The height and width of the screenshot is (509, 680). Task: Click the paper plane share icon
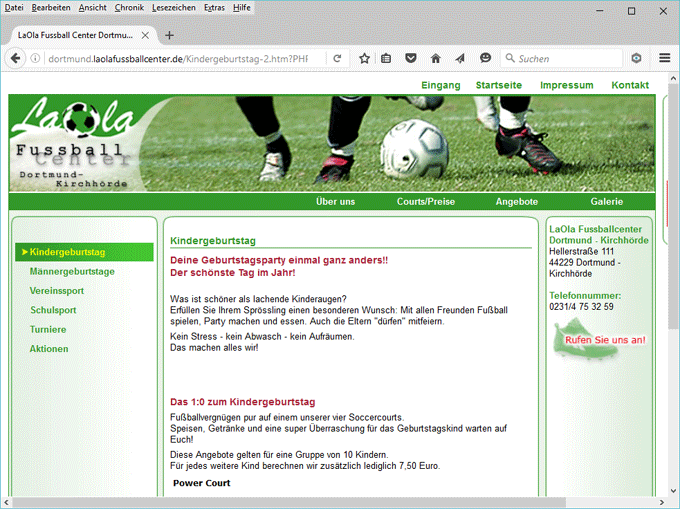click(460, 58)
